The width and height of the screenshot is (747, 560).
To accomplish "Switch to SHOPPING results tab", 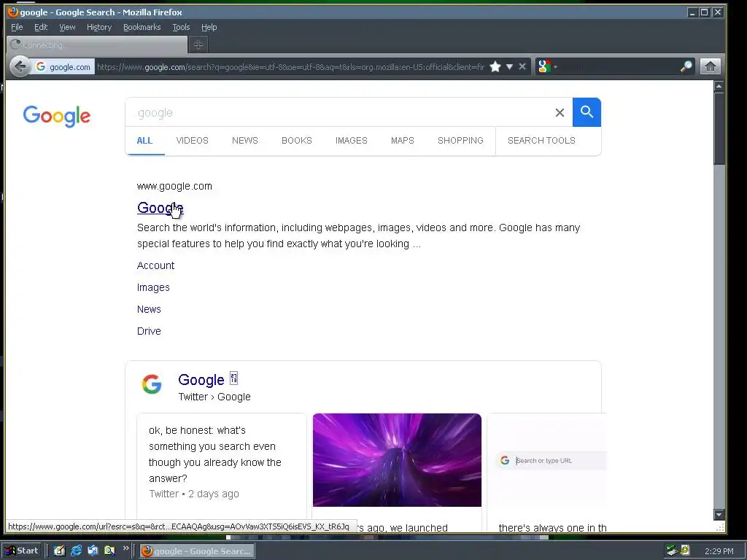I will 461,141.
